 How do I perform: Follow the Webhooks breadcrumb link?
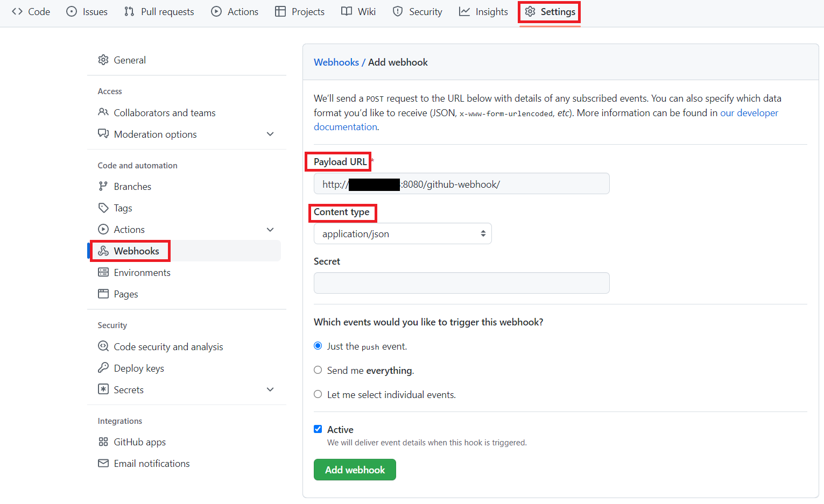point(336,62)
